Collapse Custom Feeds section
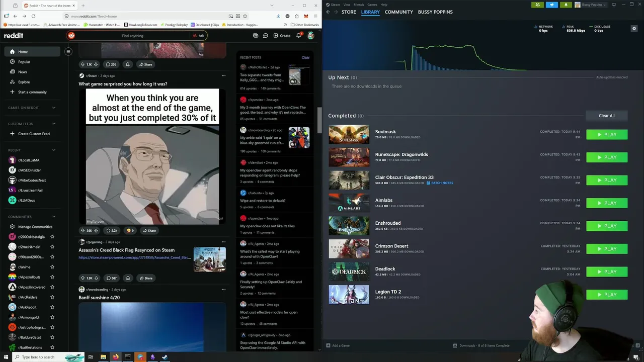This screenshot has height=362, width=644. click(x=54, y=124)
